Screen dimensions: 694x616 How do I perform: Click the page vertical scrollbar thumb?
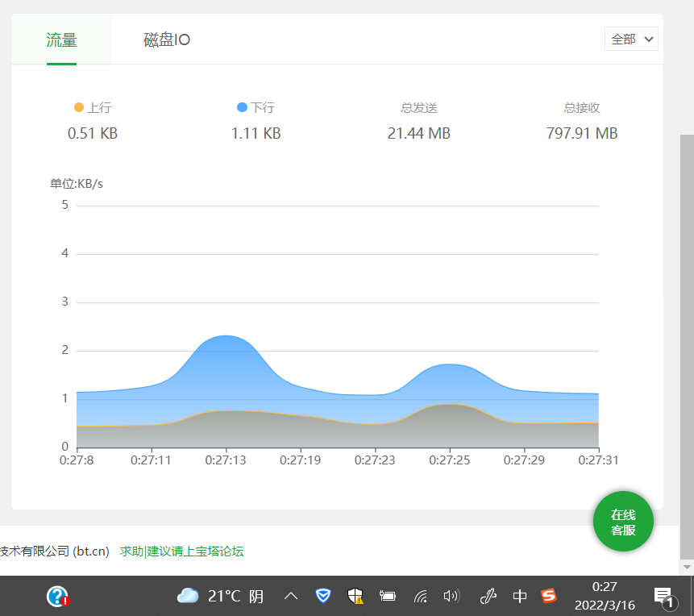click(x=687, y=347)
